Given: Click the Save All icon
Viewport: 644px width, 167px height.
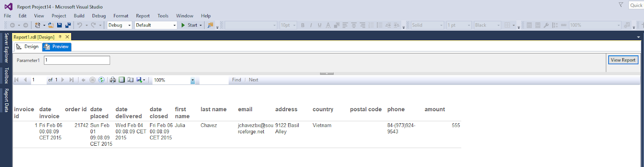Looking at the screenshot, I should (68, 25).
